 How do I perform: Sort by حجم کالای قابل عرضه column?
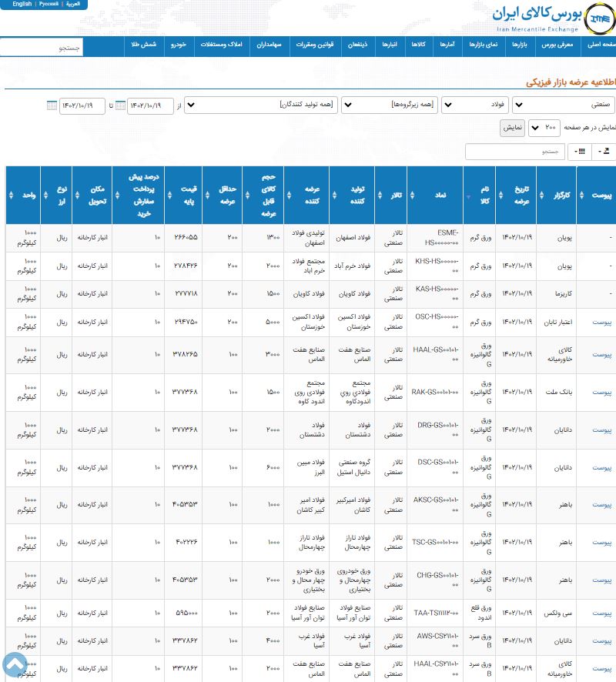(247, 196)
